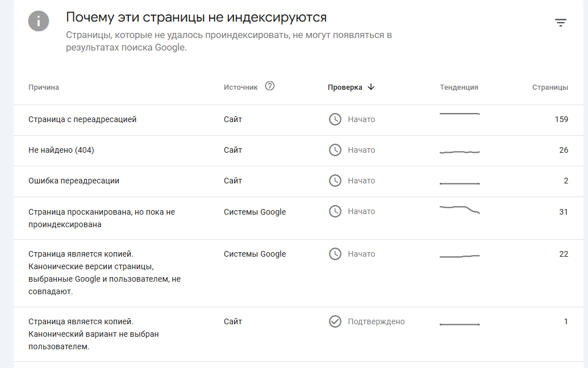The height and width of the screenshot is (368, 588).
Task: Click trend sparkline for the 404 row
Action: click(x=460, y=152)
